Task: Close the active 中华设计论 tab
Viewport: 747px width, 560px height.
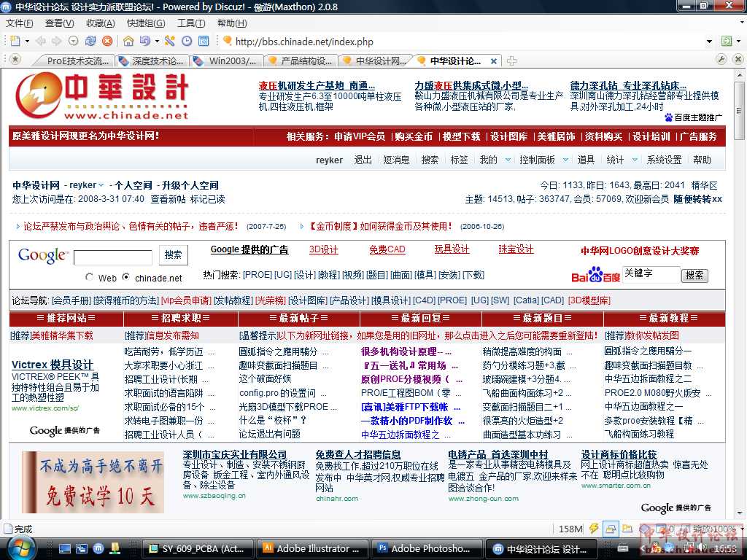Action: point(494,61)
